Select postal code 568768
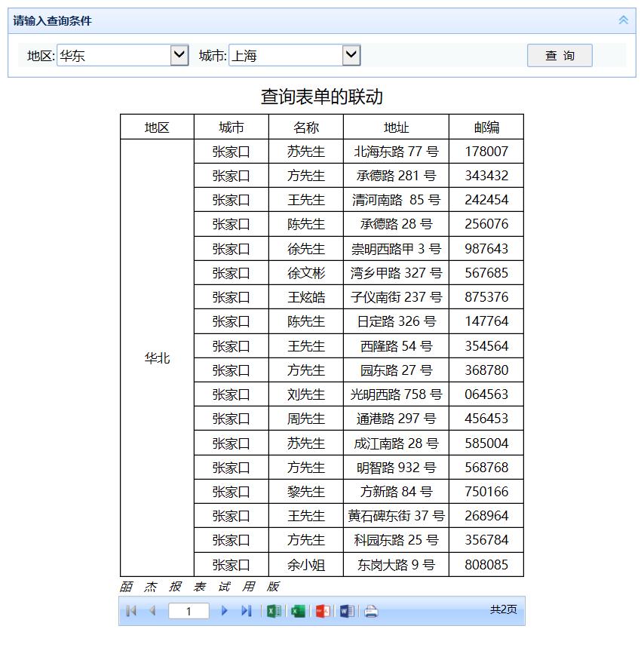The image size is (644, 672). pyautogui.click(x=486, y=467)
